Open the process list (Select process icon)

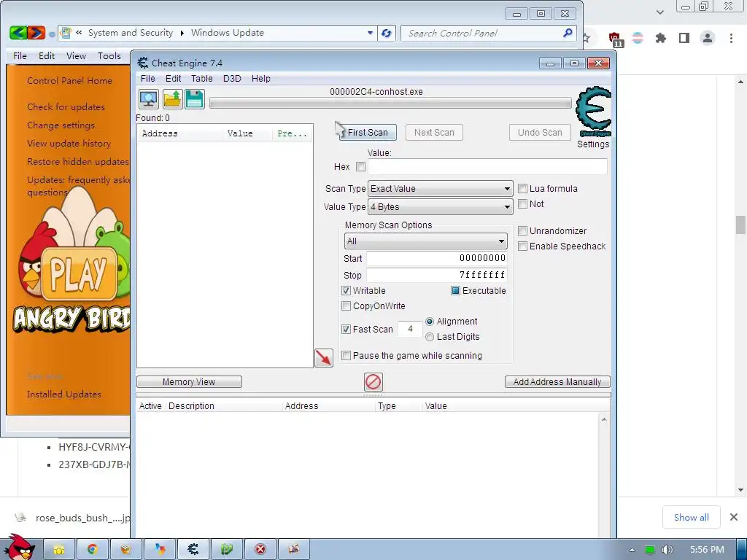(149, 99)
